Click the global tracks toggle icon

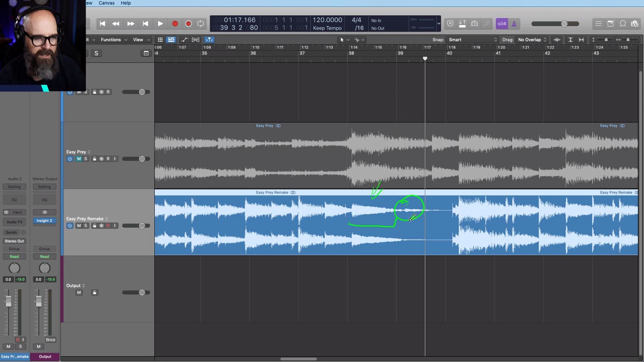tap(146, 53)
